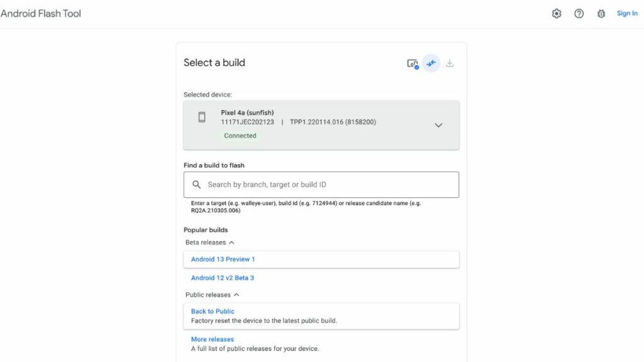Click the search magnifier icon
Screen dimensions: 644x362
tap(196, 184)
